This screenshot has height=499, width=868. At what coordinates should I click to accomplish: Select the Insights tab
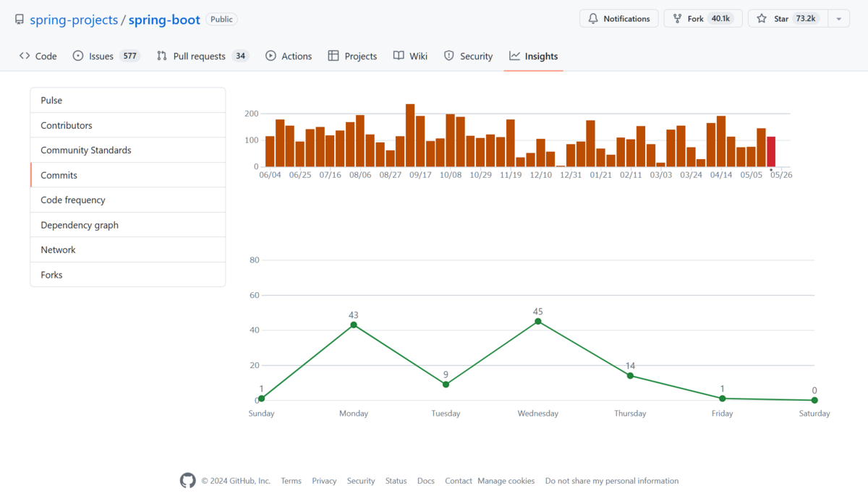pyautogui.click(x=534, y=56)
